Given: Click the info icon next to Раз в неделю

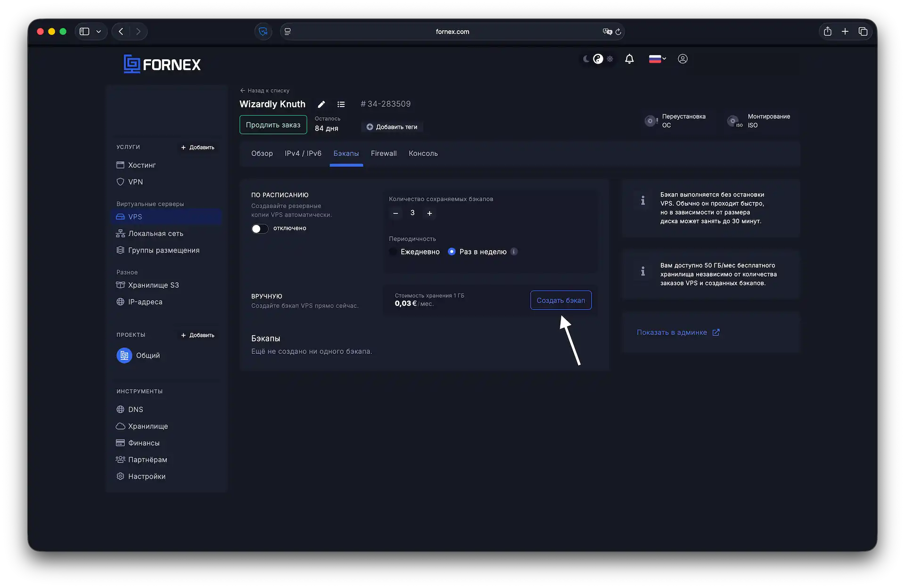Looking at the screenshot, I should [514, 252].
